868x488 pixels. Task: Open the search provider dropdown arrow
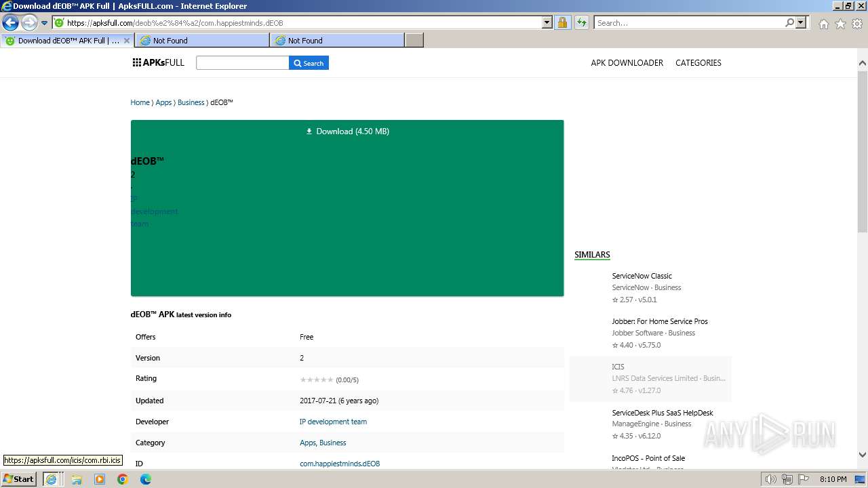[x=802, y=22]
